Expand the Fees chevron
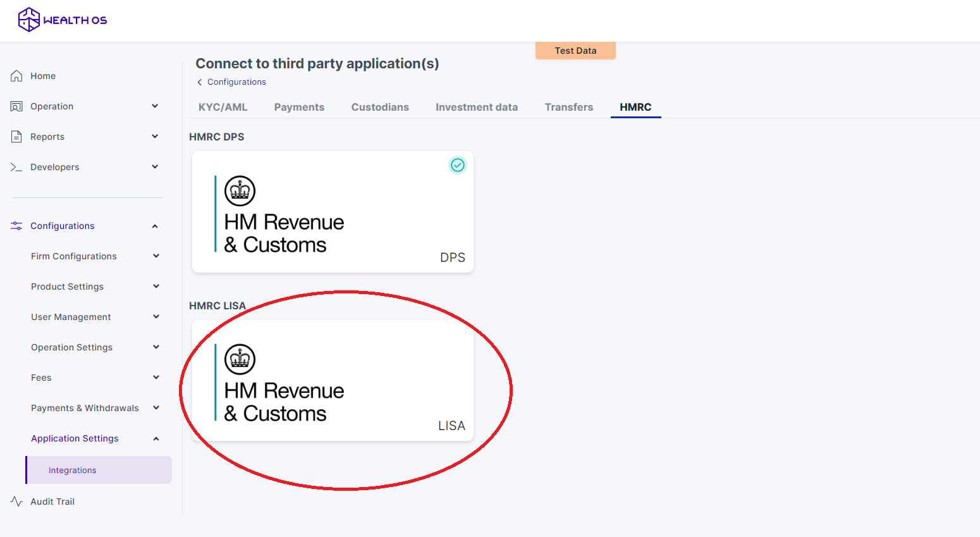Viewport: 980px width, 537px height. click(156, 378)
